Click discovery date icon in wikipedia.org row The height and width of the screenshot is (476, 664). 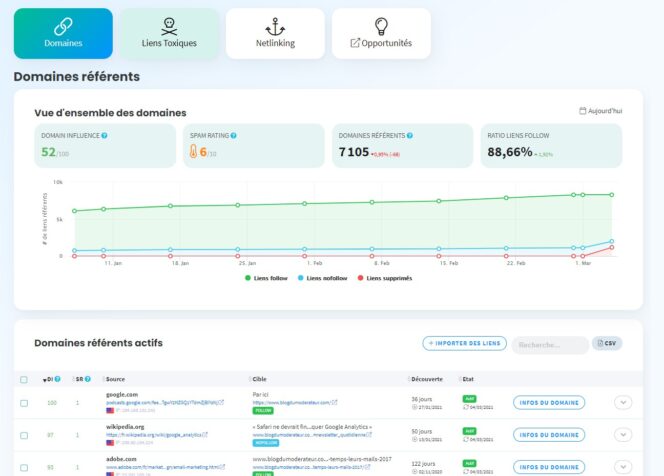[x=415, y=439]
